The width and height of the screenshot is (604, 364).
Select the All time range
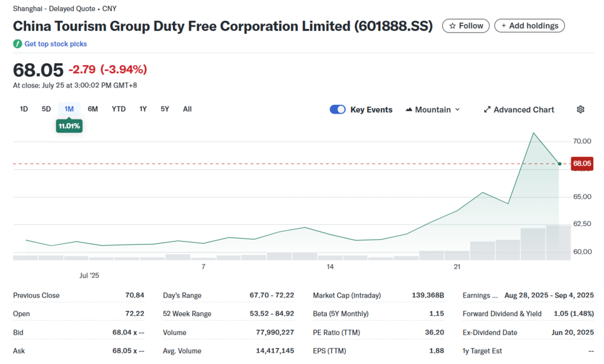(x=187, y=109)
